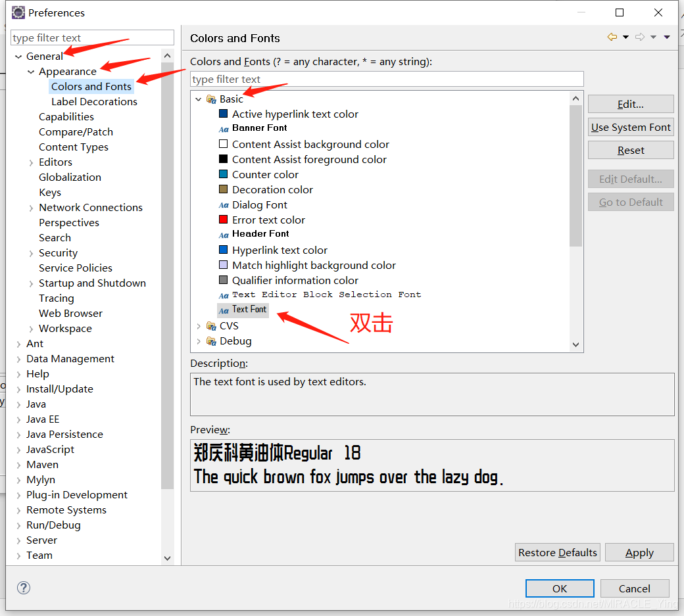Image resolution: width=684 pixels, height=616 pixels.
Task: Collapse the Appearance tree node
Action: tap(31, 72)
